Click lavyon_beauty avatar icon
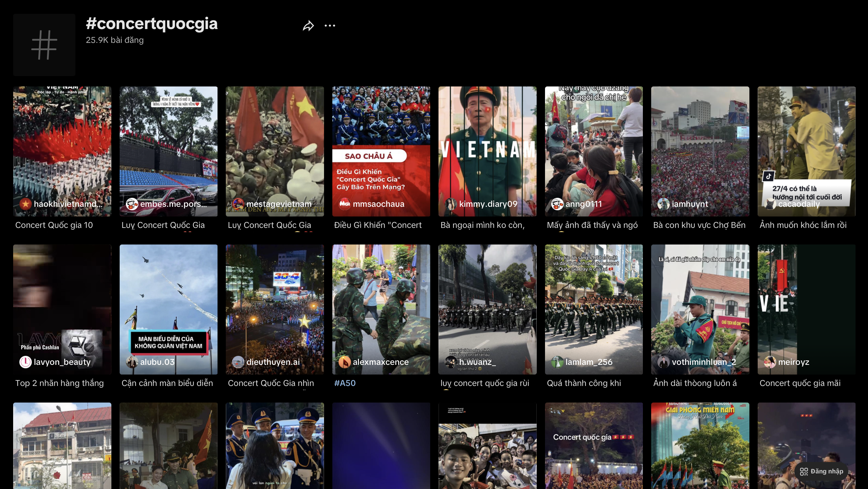 coord(26,362)
